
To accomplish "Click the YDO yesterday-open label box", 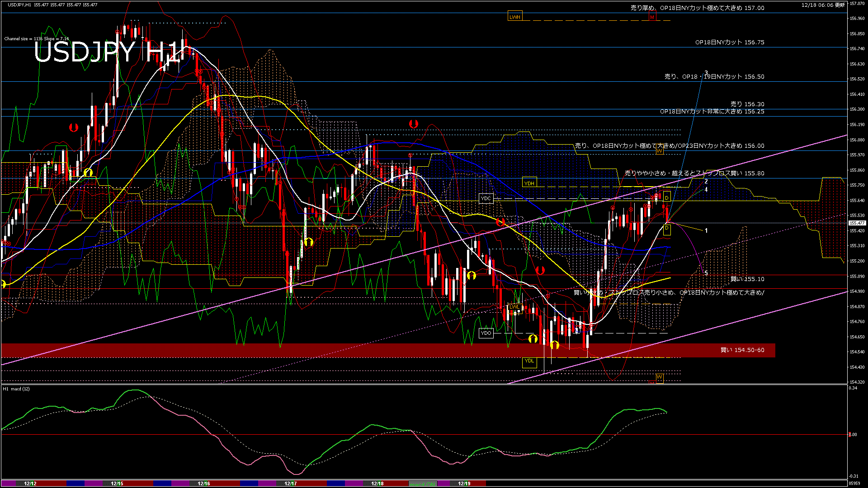I will 486,333.
